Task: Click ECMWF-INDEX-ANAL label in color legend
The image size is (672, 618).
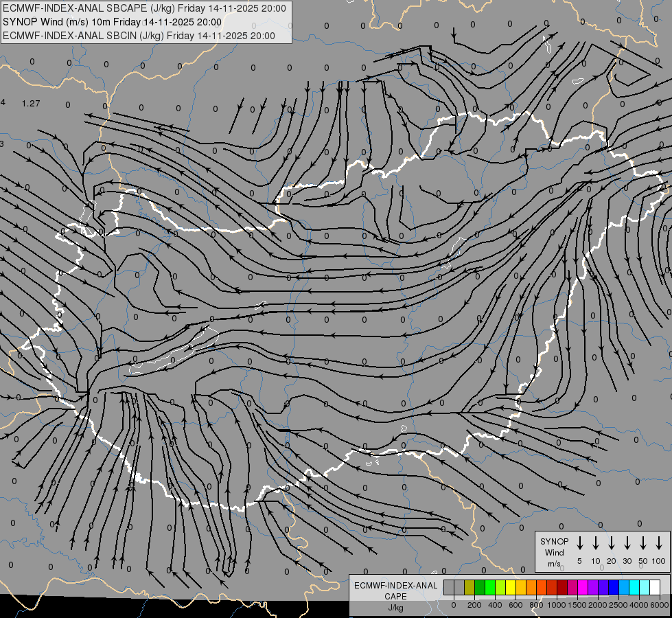Action: click(395, 586)
